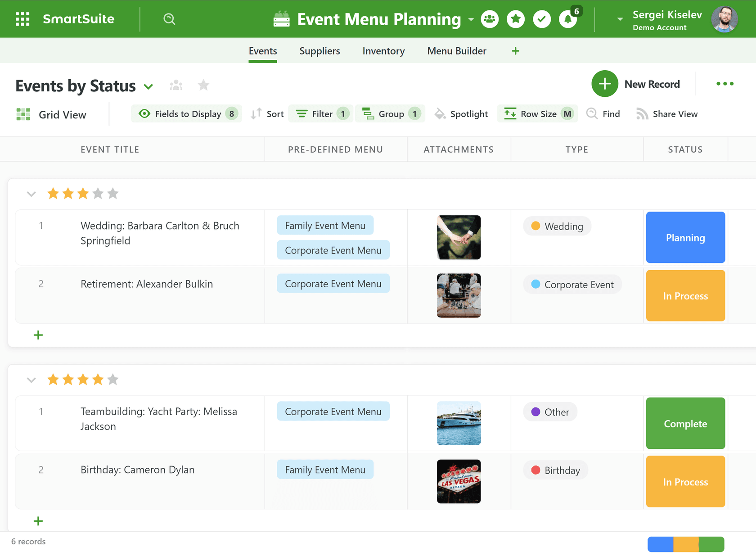Open the SmartSuite apps grid launcher
Viewport: 756px width, 556px height.
click(x=22, y=19)
